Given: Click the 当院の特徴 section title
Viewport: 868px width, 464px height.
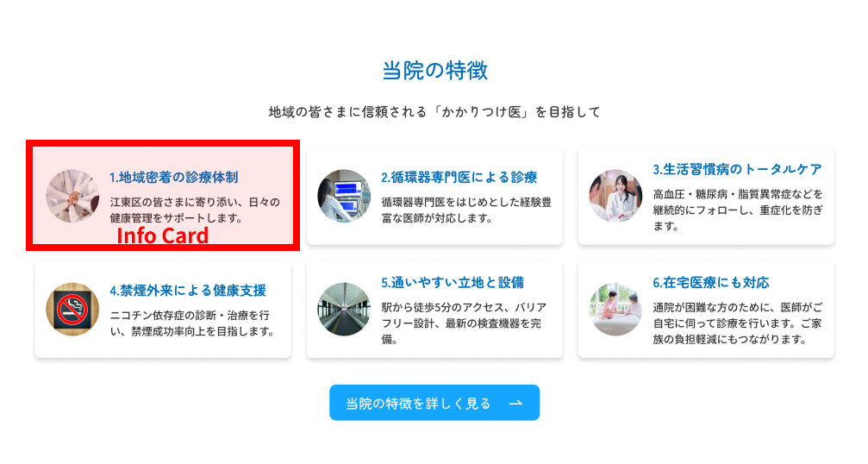Looking at the screenshot, I should click(434, 71).
